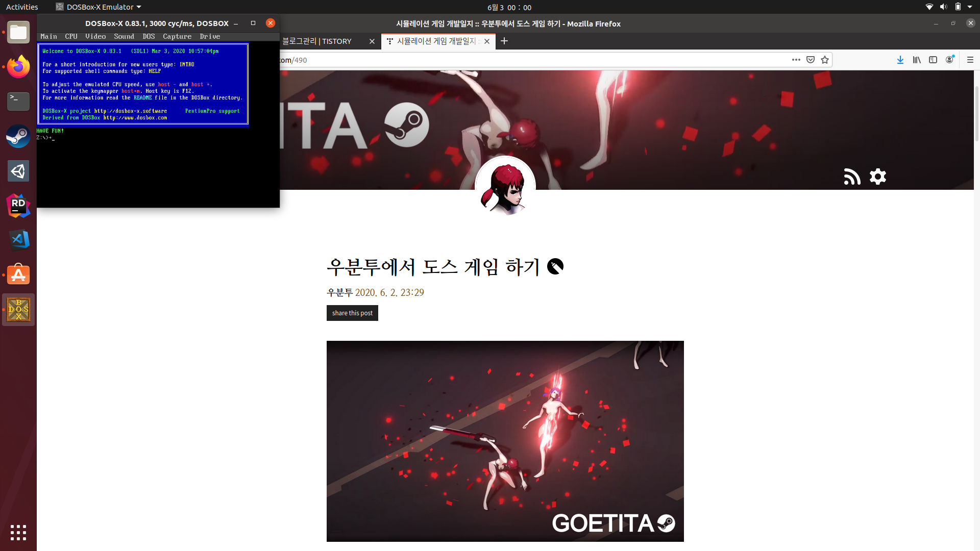Open a new Firefox tab

(x=504, y=41)
